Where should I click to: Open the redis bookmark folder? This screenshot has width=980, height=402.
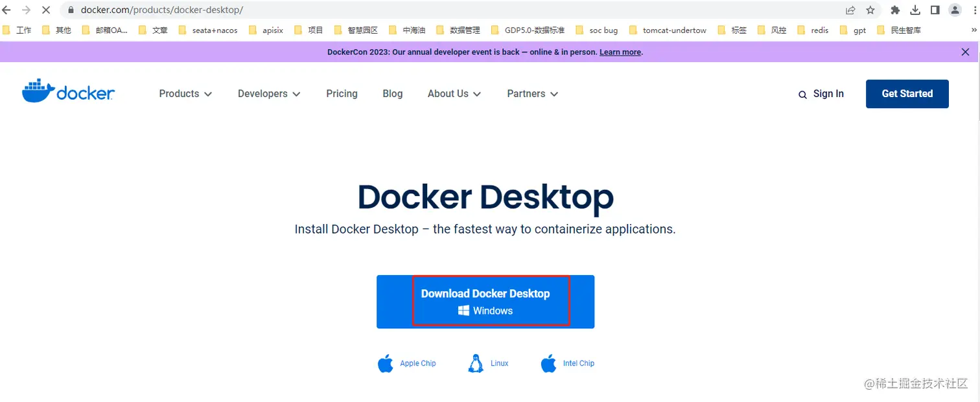(x=813, y=30)
